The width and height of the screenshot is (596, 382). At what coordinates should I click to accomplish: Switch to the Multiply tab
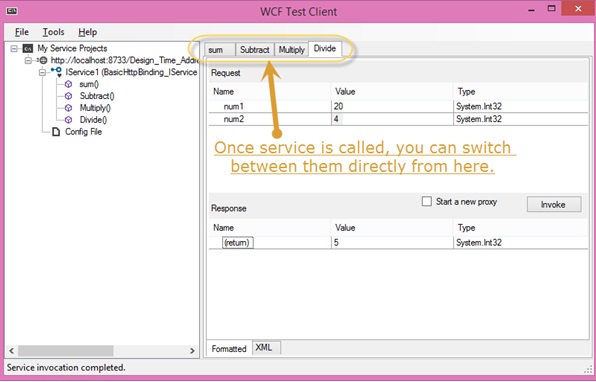point(292,50)
